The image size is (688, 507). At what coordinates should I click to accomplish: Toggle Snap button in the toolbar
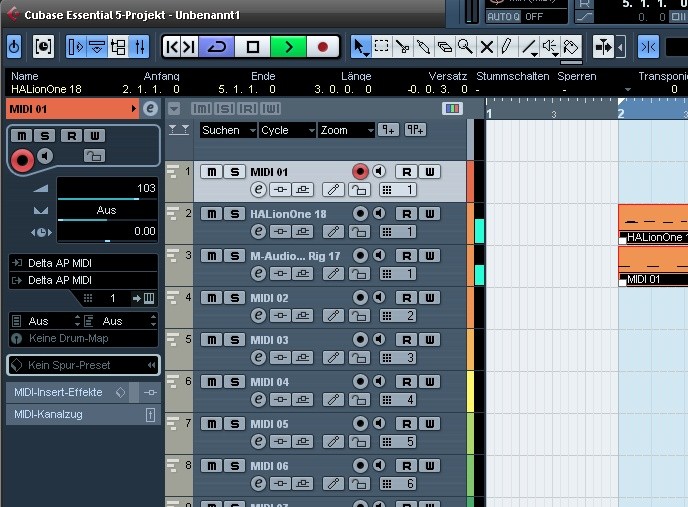648,47
